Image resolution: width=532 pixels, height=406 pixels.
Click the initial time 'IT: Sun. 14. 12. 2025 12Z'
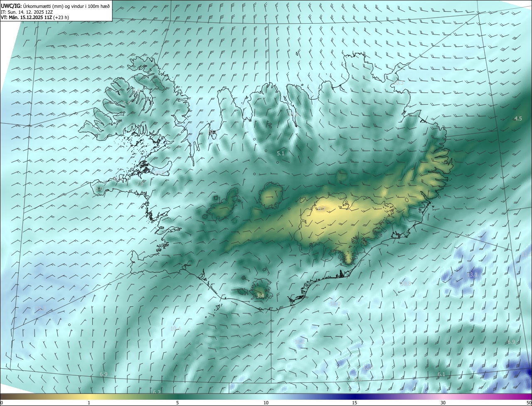[x=27, y=12]
